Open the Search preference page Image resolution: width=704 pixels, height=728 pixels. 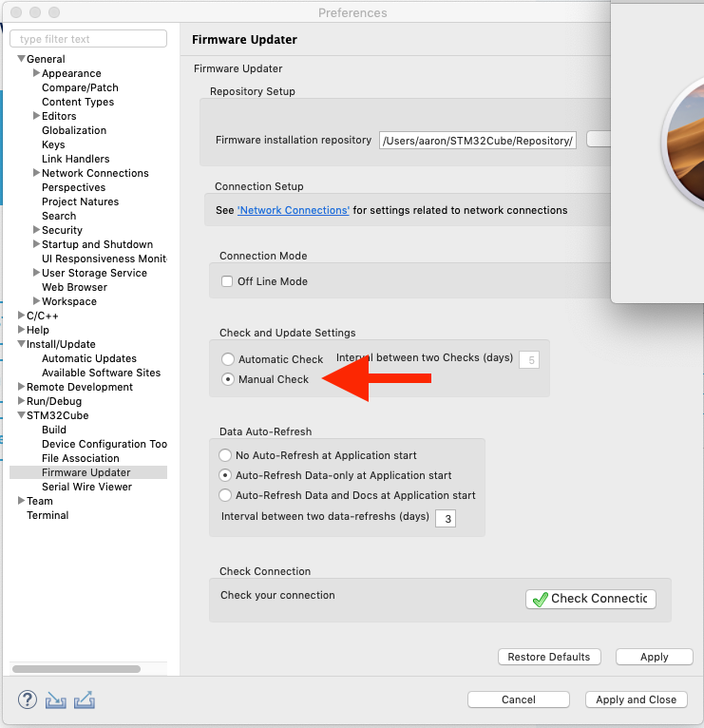(x=59, y=216)
